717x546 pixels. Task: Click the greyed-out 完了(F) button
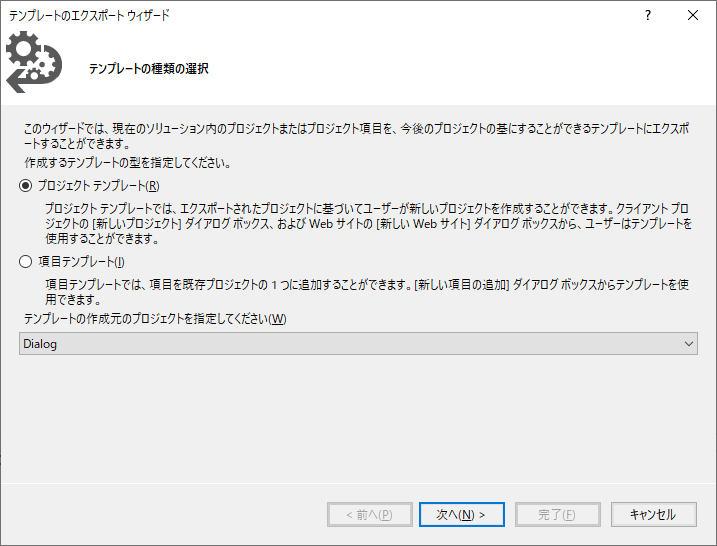(556, 515)
